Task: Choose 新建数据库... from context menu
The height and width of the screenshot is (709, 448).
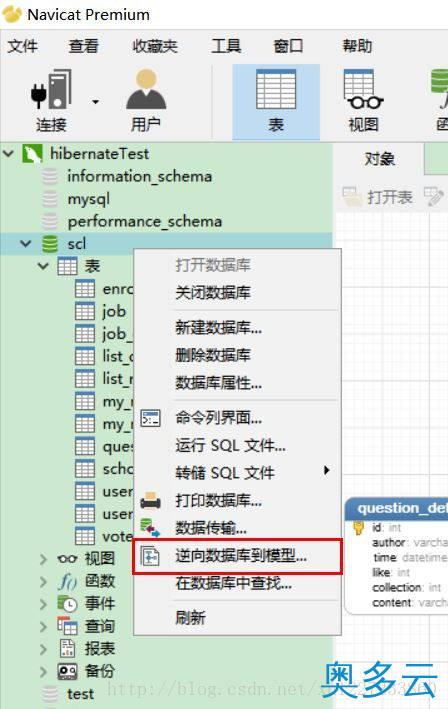Action: [x=237, y=327]
